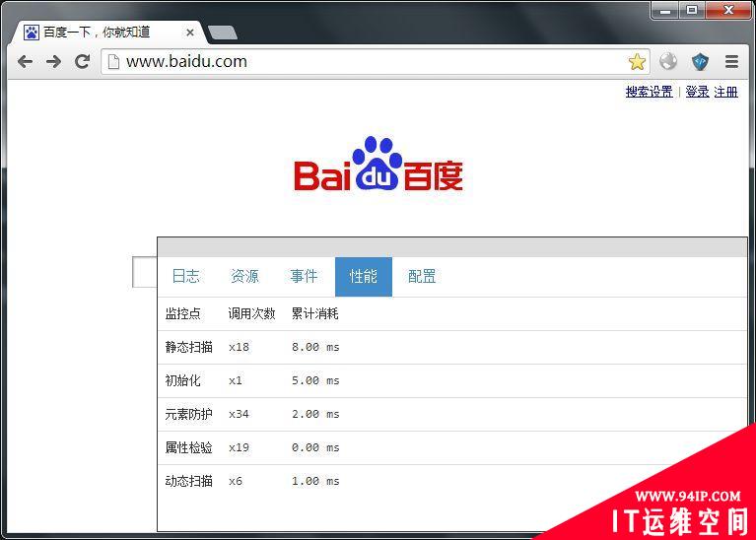Open the globe extension icon

[x=668, y=61]
